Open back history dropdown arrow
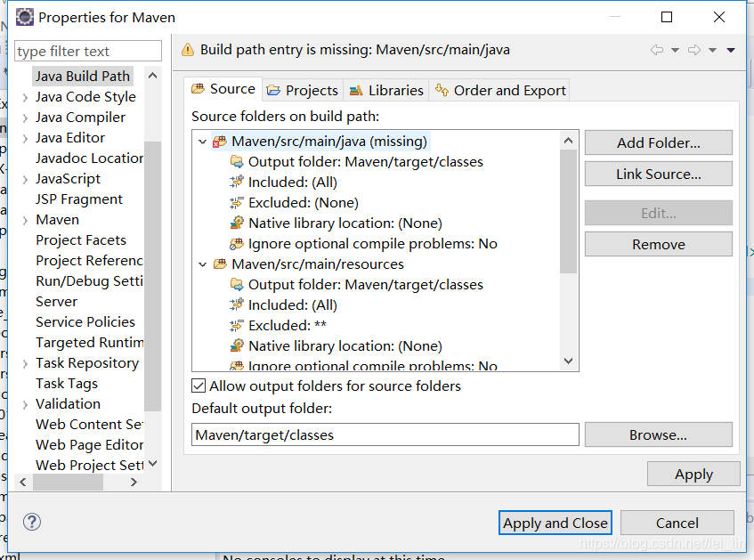 (675, 50)
